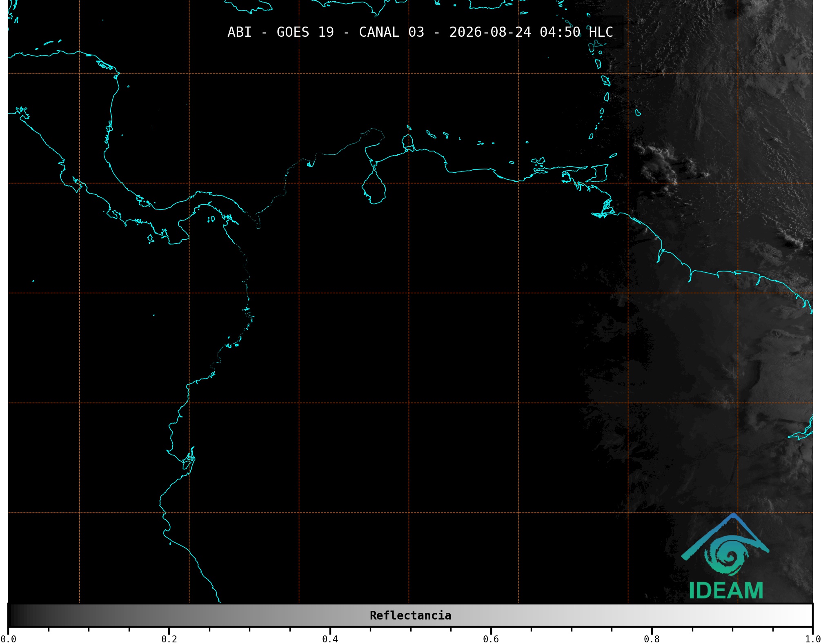The image size is (821, 644).
Task: Click the 0.4 tick label on colorbar
Action: pyautogui.click(x=330, y=639)
